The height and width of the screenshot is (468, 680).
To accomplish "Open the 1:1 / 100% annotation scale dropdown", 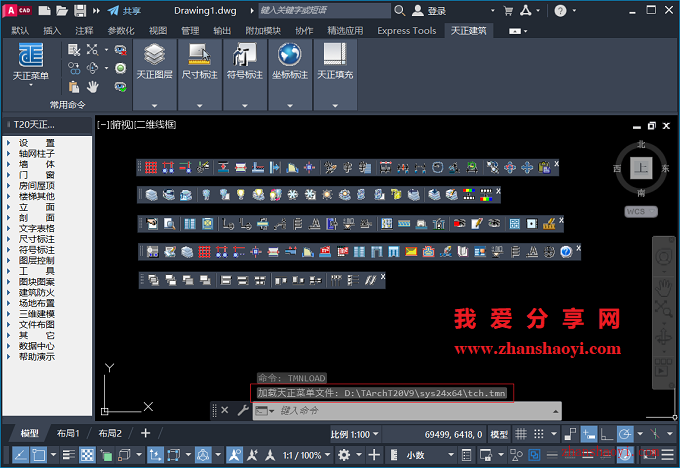I will pyautogui.click(x=306, y=455).
